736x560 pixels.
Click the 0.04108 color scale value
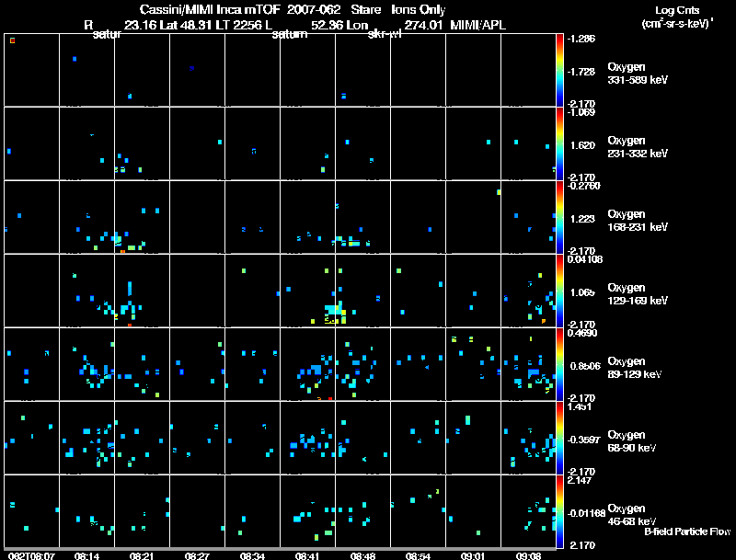click(x=585, y=259)
